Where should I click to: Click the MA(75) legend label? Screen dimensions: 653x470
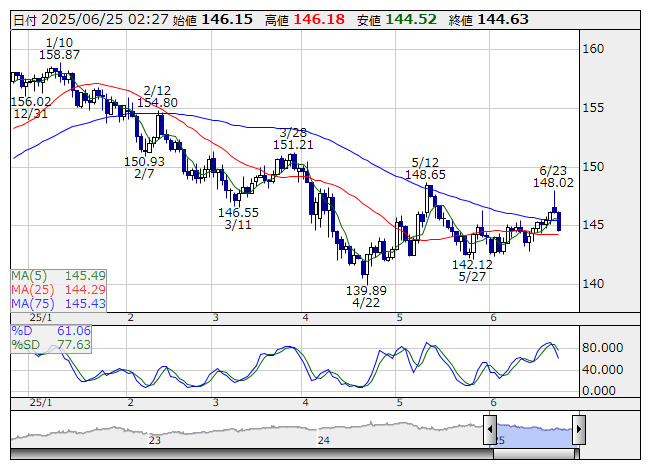(x=32, y=303)
